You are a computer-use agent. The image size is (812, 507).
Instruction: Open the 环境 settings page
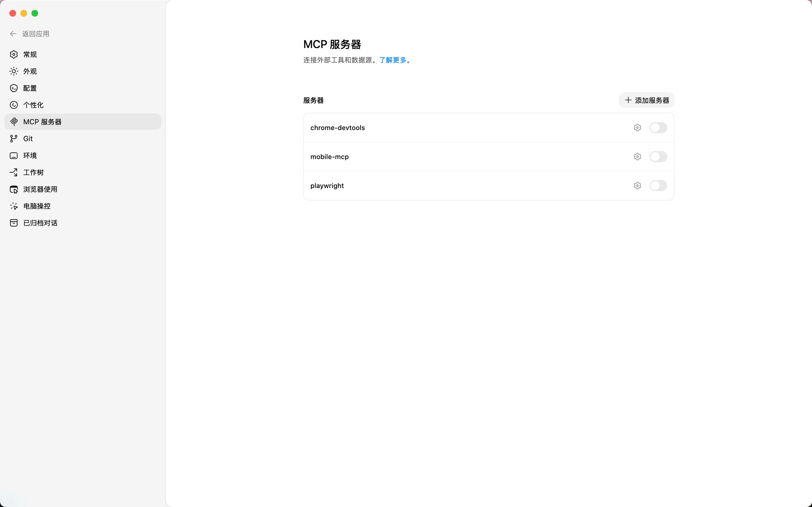30,155
